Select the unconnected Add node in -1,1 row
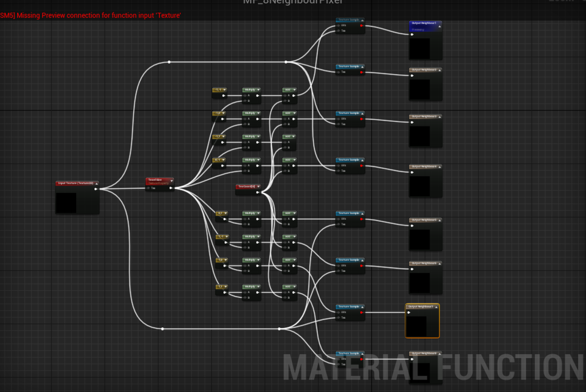Image resolution: width=586 pixels, height=392 pixels. (x=290, y=142)
